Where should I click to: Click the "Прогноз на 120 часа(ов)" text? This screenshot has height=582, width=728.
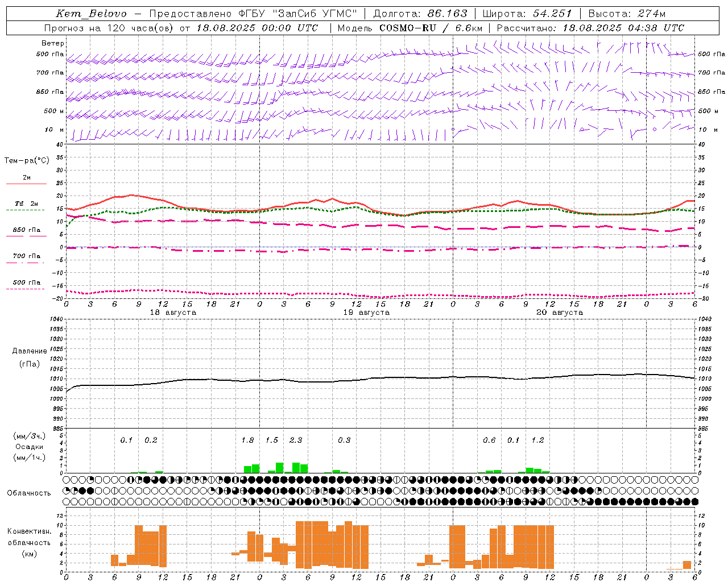point(109,28)
